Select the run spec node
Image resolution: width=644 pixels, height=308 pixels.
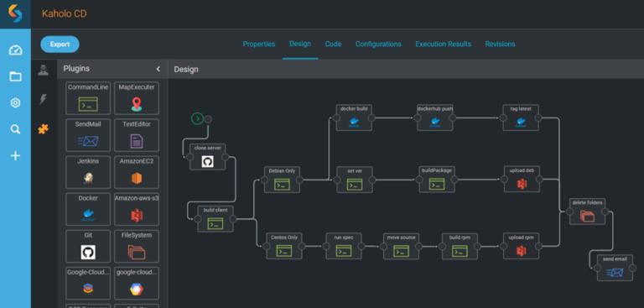point(344,246)
